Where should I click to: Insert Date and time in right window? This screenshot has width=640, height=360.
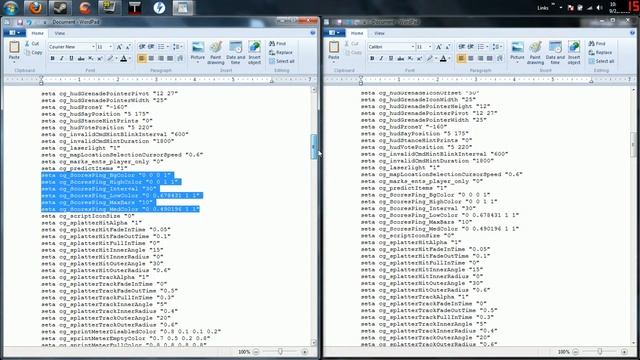click(x=555, y=53)
